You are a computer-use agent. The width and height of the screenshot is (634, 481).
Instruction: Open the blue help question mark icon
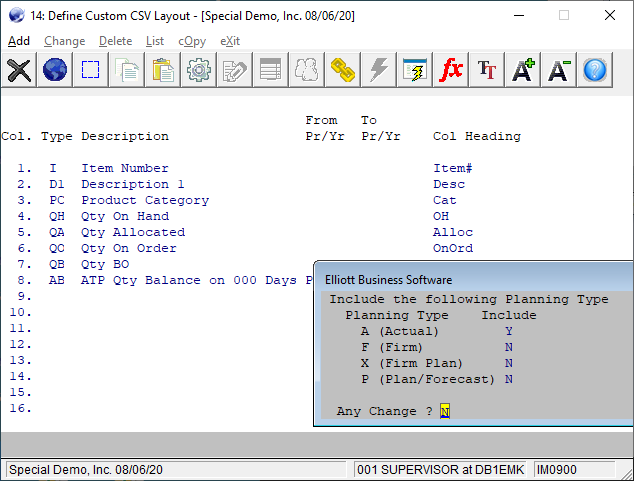click(x=595, y=70)
